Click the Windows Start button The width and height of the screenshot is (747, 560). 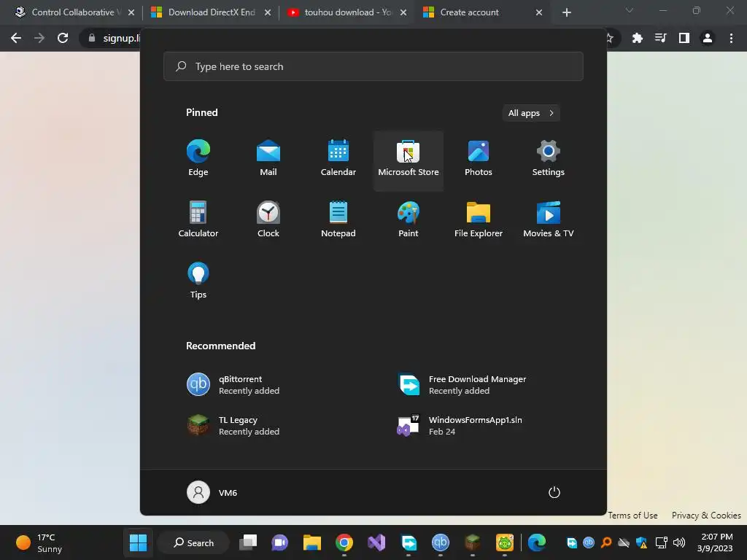pyautogui.click(x=138, y=542)
